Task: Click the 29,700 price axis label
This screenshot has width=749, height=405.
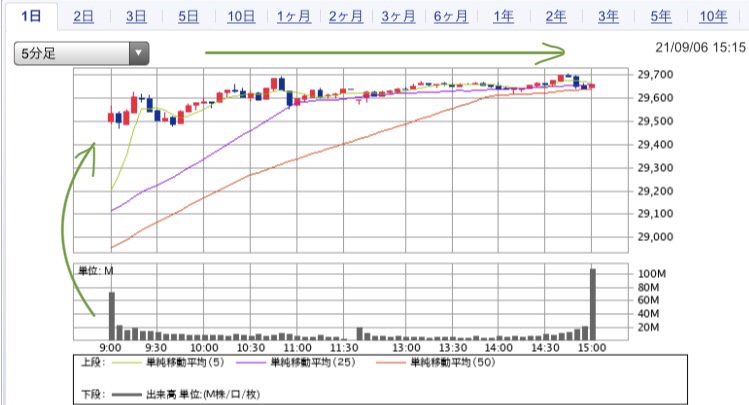Action: click(655, 75)
